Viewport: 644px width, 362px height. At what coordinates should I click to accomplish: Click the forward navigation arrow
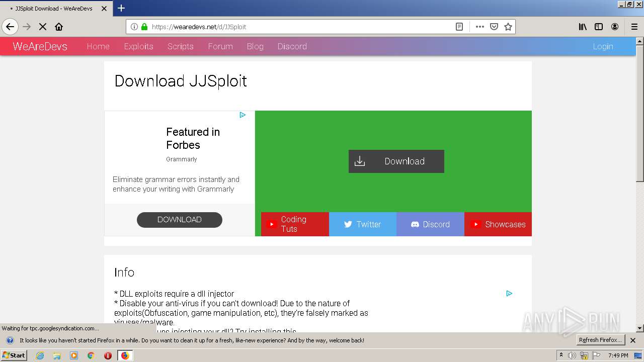[x=27, y=27]
